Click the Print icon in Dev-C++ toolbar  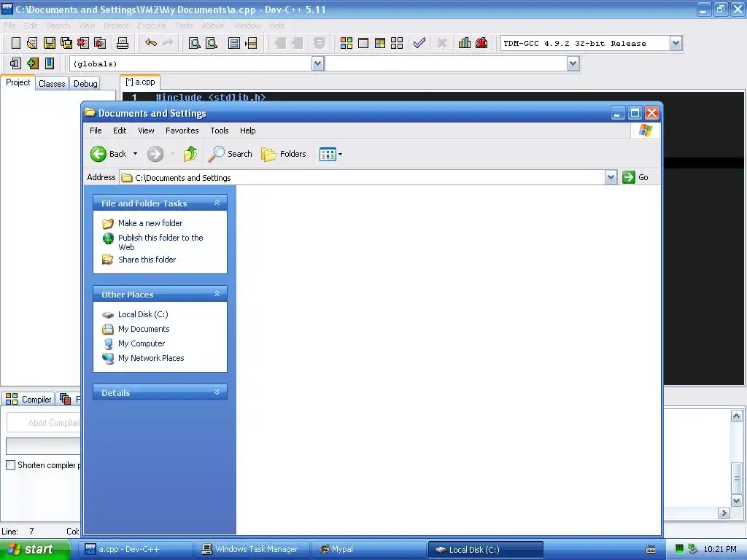pyautogui.click(x=123, y=43)
